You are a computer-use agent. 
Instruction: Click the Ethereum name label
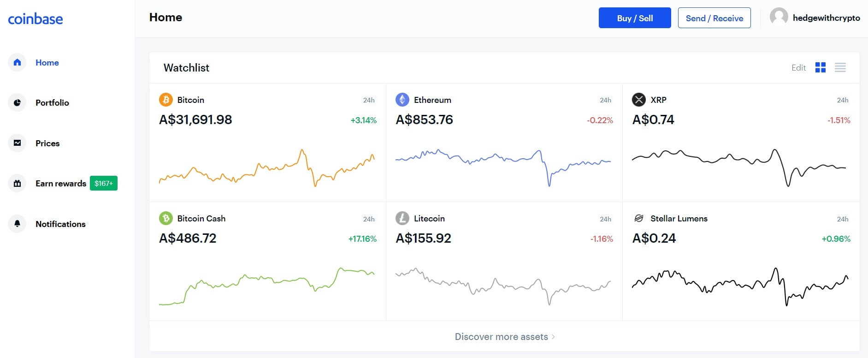coord(432,100)
